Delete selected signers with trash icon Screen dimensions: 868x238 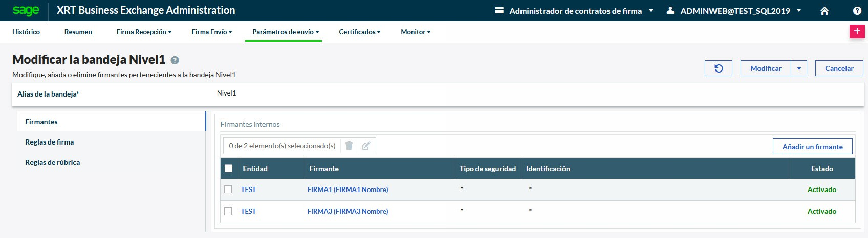[349, 146]
